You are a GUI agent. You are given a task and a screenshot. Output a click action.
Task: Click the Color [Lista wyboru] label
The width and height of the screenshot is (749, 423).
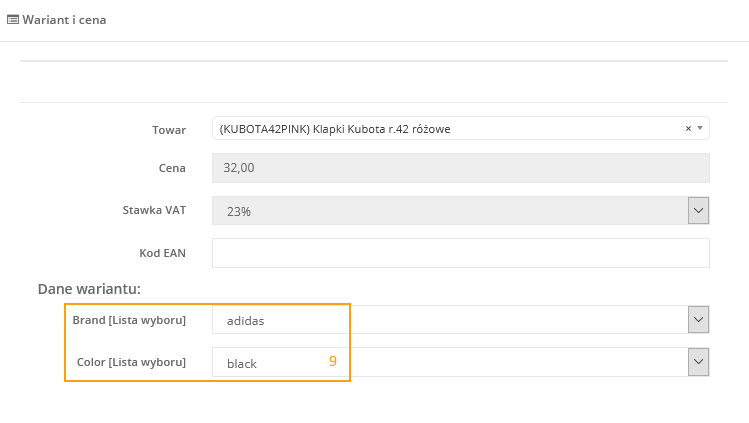(x=131, y=362)
